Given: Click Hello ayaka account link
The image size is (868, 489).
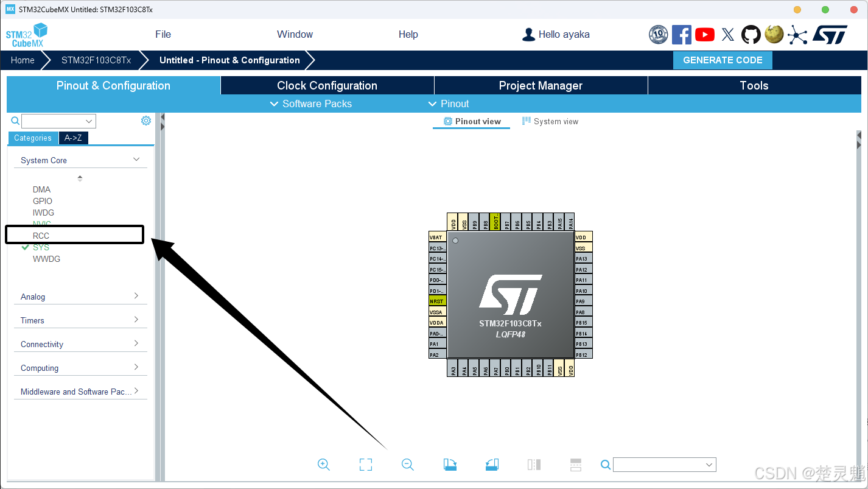Looking at the screenshot, I should [564, 35].
